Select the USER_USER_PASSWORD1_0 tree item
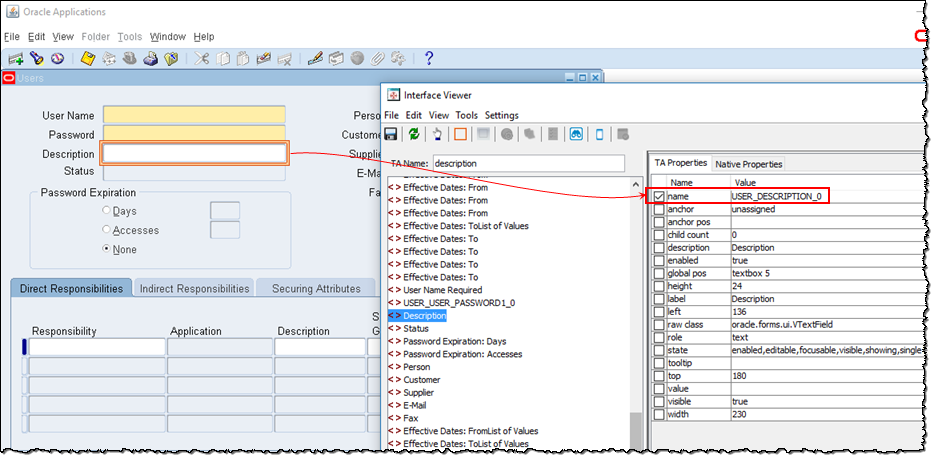 [x=451, y=302]
